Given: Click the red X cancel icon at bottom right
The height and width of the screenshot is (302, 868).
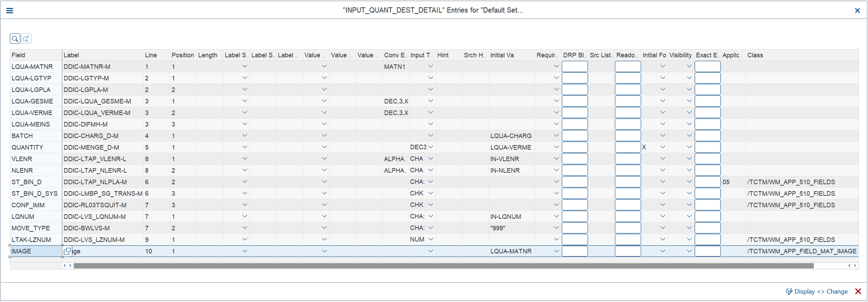Looking at the screenshot, I should (858, 291).
